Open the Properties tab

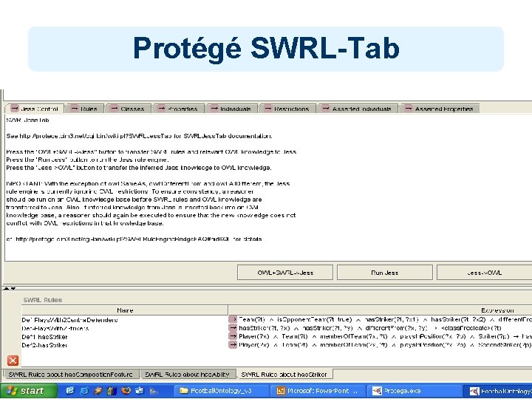tap(178, 109)
